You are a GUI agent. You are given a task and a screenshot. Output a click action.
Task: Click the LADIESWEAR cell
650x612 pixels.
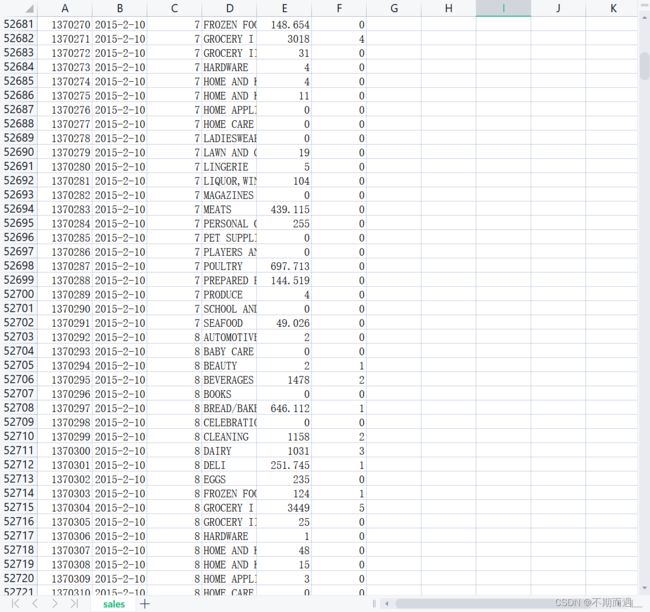(229, 138)
